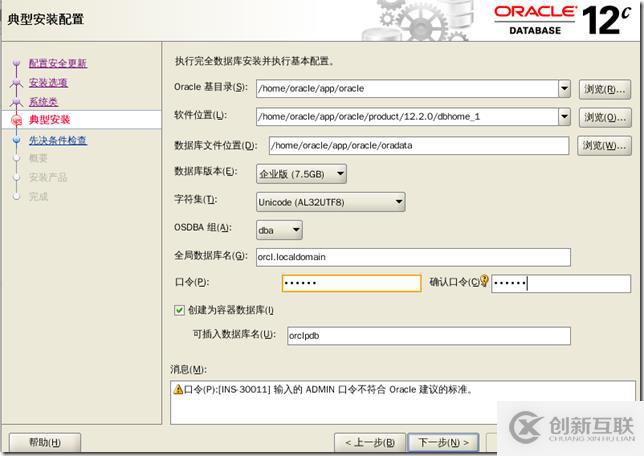The height and width of the screenshot is (456, 644).
Task: Click the warning icon in message box
Action: click(178, 389)
